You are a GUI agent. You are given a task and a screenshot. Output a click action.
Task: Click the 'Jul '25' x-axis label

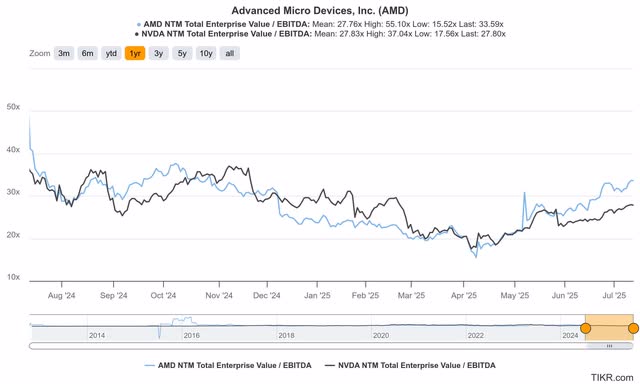(x=614, y=295)
